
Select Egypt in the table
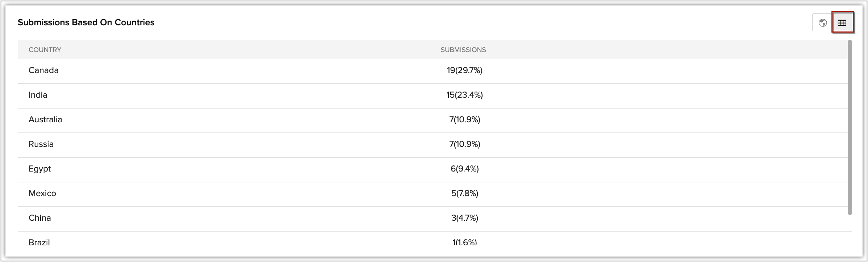[40, 169]
